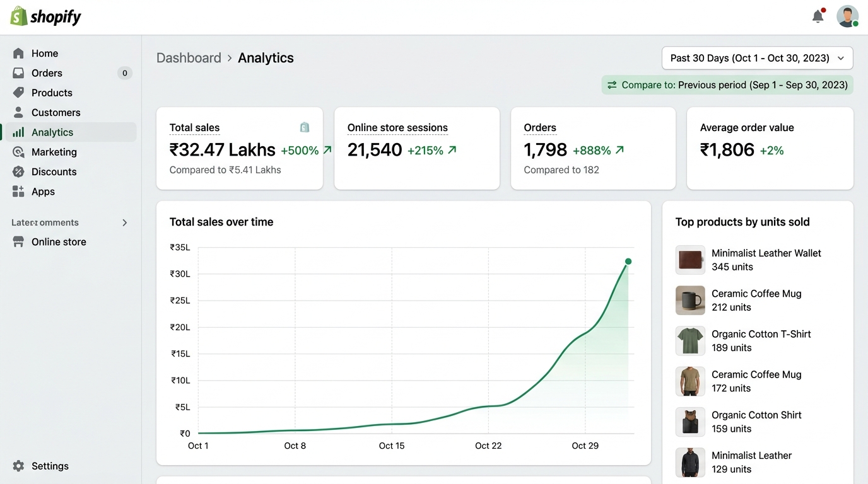
Task: Click the Orders inbox icon
Action: pyautogui.click(x=18, y=73)
